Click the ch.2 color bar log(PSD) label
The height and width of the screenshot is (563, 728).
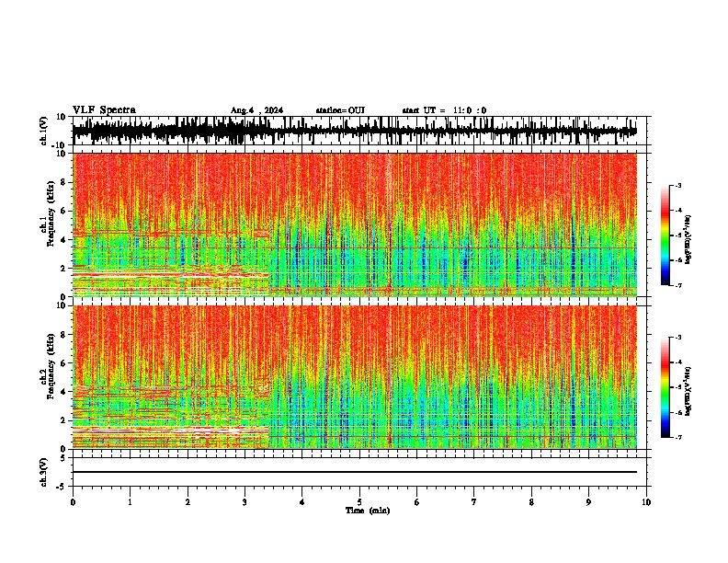[x=688, y=392]
